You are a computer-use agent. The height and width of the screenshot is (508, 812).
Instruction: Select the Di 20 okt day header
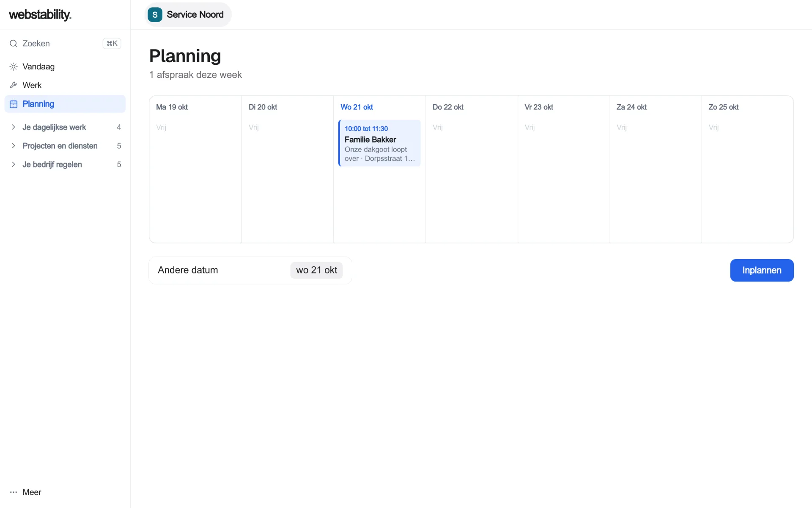[x=263, y=107]
